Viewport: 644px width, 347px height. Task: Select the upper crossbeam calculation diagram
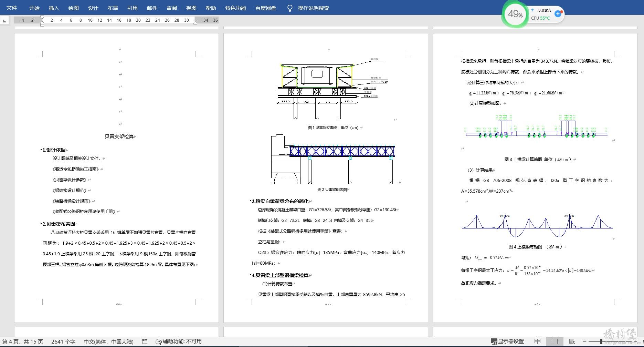coord(537,126)
